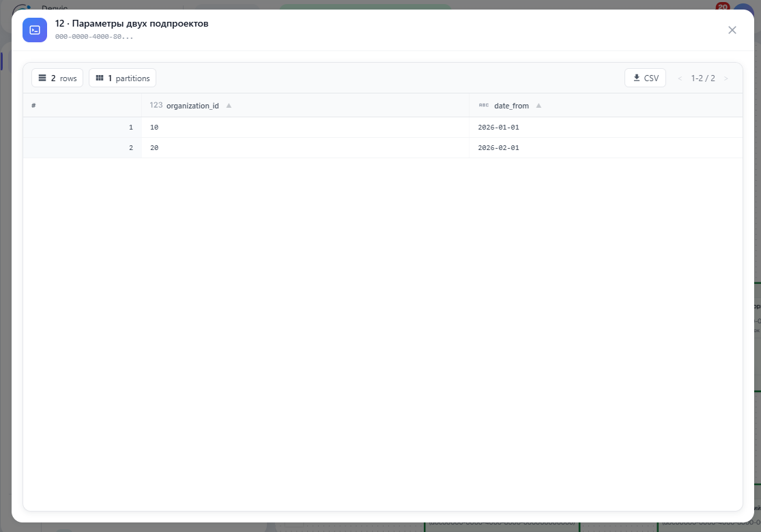Click the ABC text type icon
Viewport: 761px width, 532px height.
[484, 105]
